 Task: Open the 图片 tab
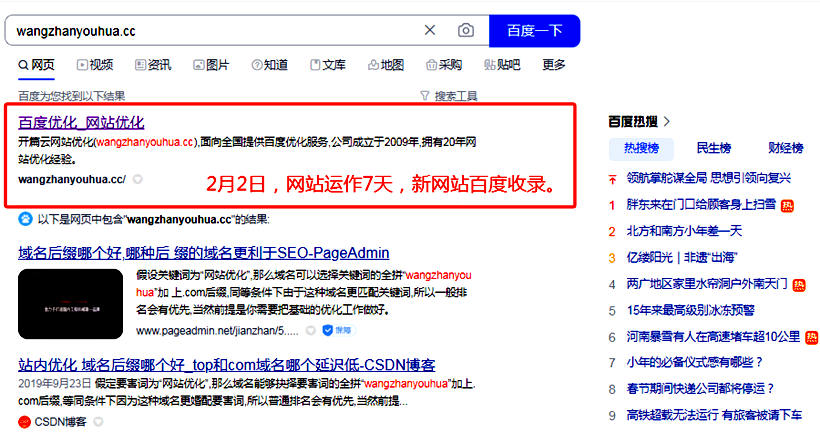[211, 65]
